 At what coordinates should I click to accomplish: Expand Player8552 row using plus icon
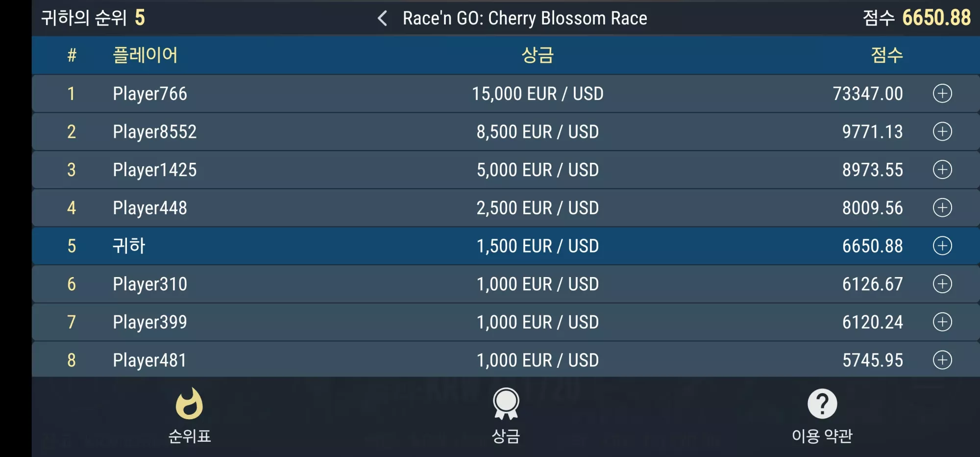[942, 131]
